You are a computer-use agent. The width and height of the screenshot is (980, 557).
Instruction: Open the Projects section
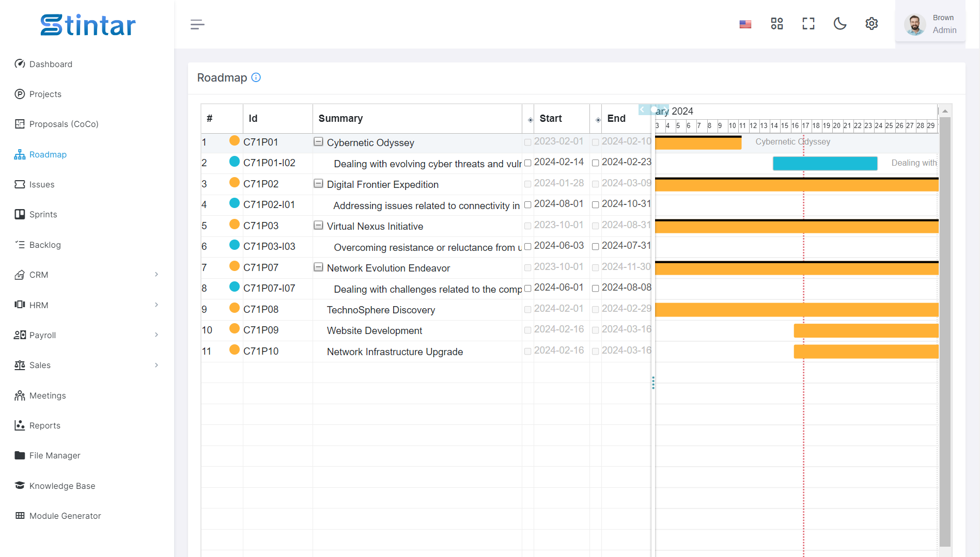click(x=38, y=94)
